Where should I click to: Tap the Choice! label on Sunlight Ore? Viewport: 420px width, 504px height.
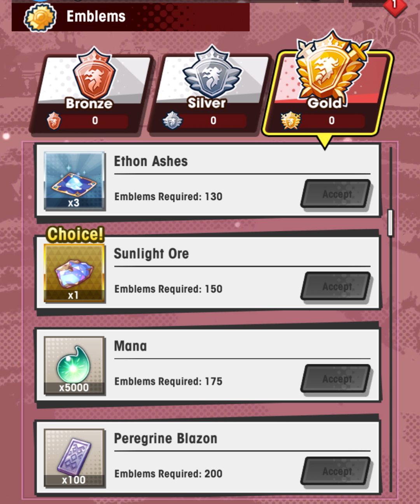(x=75, y=234)
